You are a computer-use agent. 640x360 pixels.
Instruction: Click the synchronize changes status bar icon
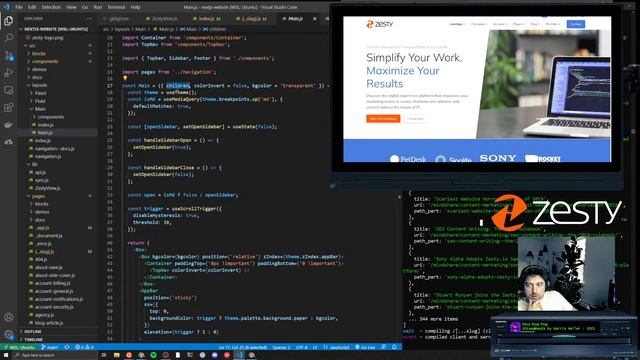tap(67, 347)
